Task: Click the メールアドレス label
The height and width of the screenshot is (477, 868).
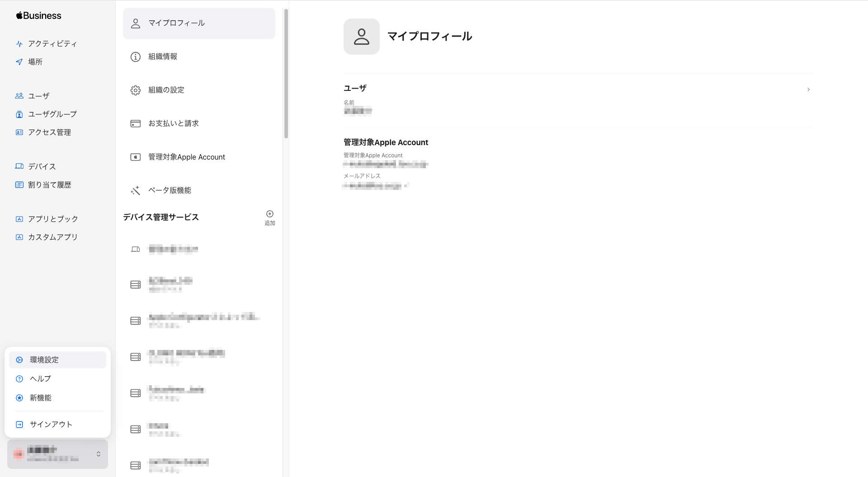Action: click(362, 176)
